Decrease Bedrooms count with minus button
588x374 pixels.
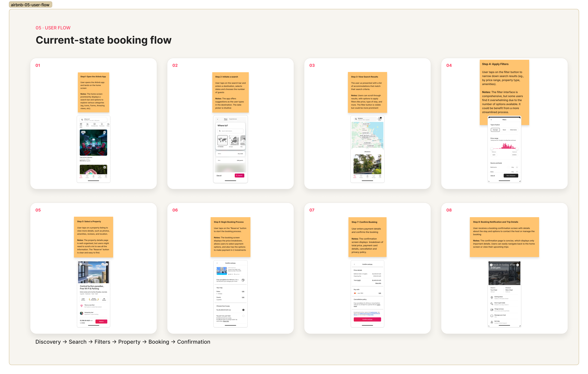click(508, 167)
